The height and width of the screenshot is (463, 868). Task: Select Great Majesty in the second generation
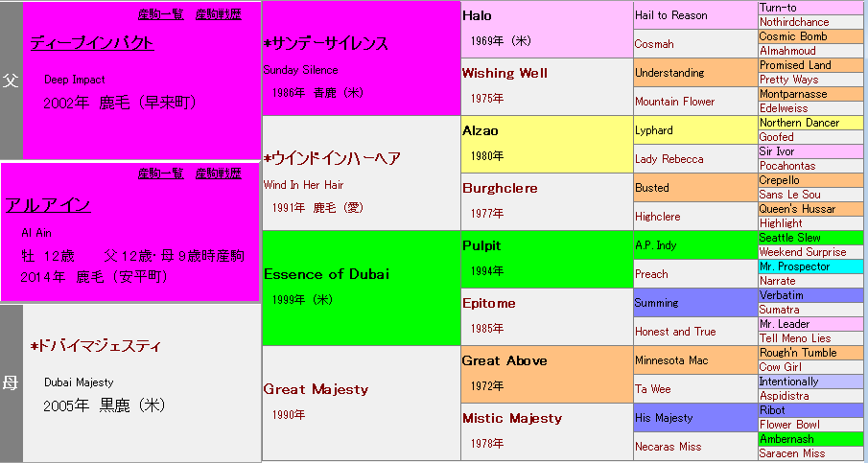(316, 389)
